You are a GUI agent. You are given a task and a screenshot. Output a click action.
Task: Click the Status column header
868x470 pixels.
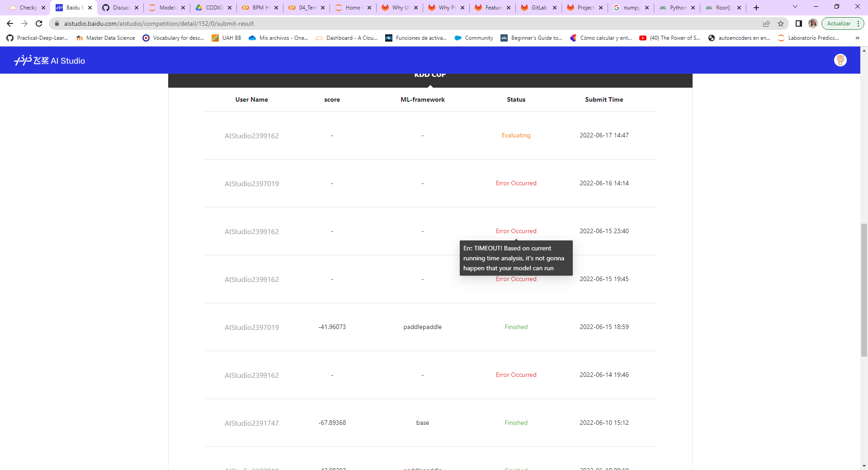click(516, 99)
